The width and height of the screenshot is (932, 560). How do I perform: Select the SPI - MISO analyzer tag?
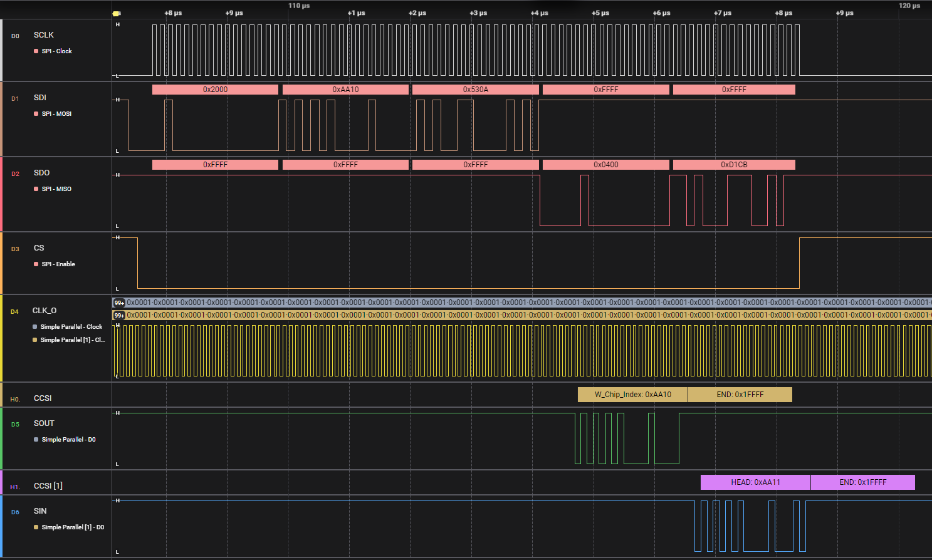click(56, 189)
